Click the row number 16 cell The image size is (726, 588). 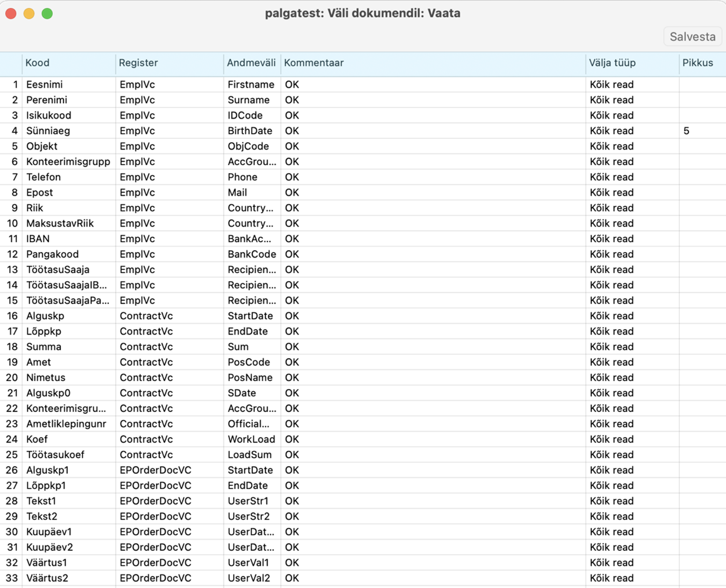(x=11, y=316)
